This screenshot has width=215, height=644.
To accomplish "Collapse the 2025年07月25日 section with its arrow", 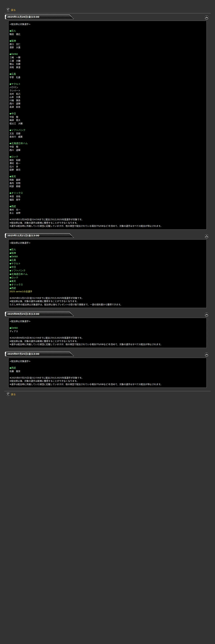I will (x=206, y=354).
